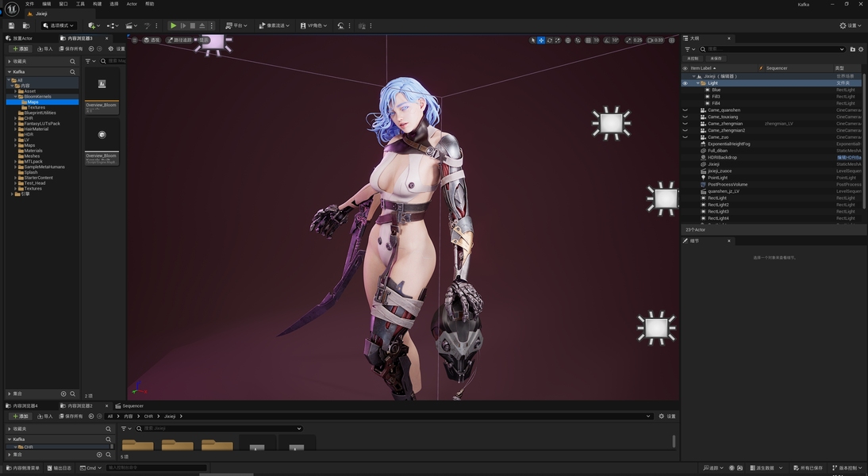This screenshot has width=868, height=476.
Task: Click the create folder icon in outliner
Action: 852,49
